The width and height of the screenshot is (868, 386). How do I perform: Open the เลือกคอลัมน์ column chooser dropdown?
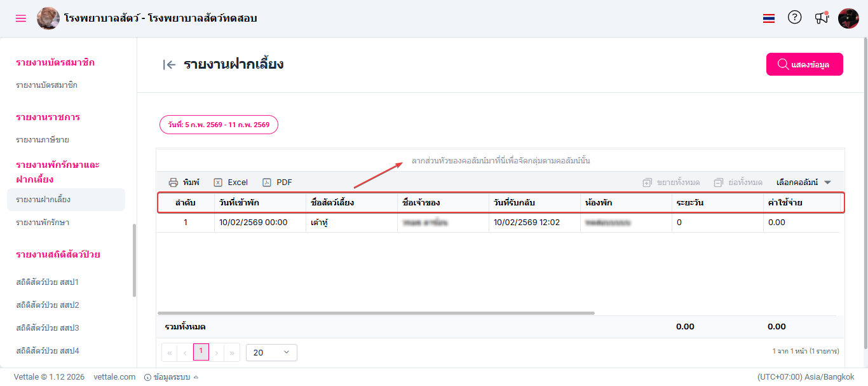coord(804,183)
